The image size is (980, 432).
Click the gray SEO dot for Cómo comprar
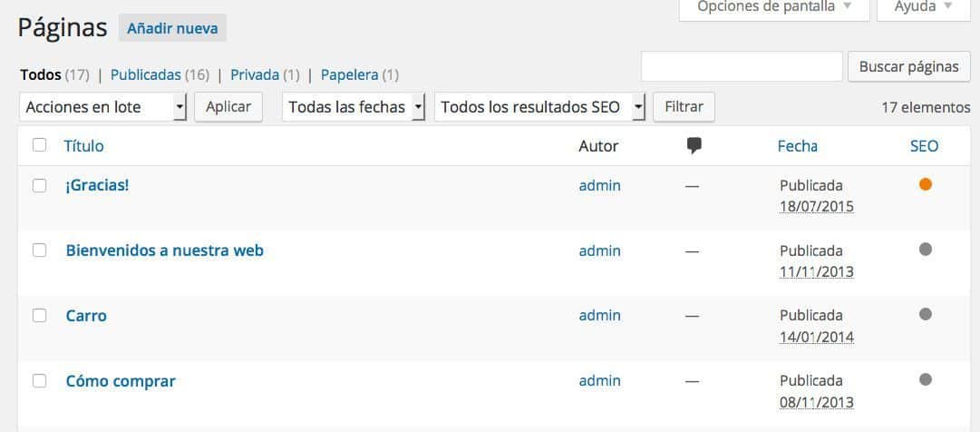925,379
